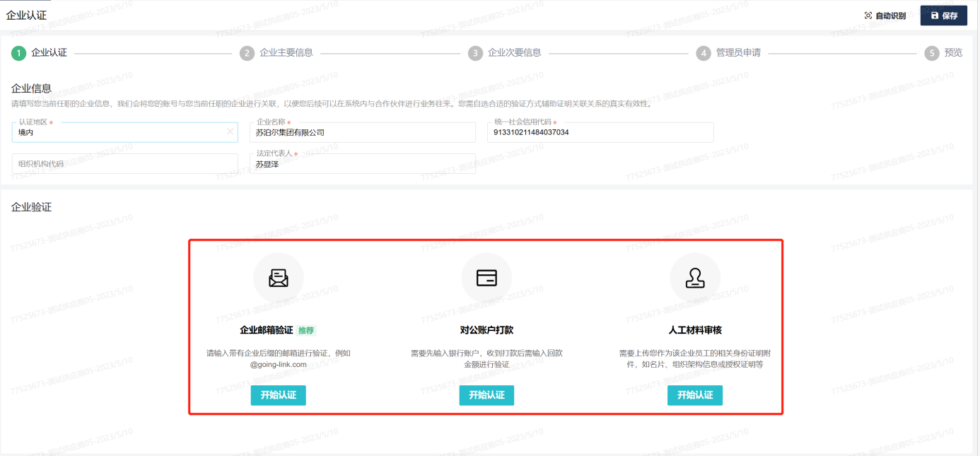Click the 企业验证 section title
980x456 pixels.
coord(32,207)
